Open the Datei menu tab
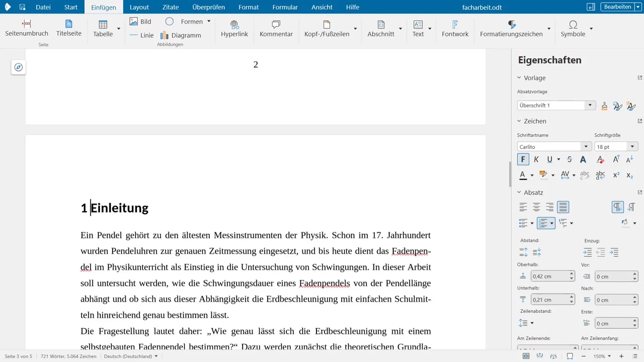644x362 pixels. tap(43, 7)
